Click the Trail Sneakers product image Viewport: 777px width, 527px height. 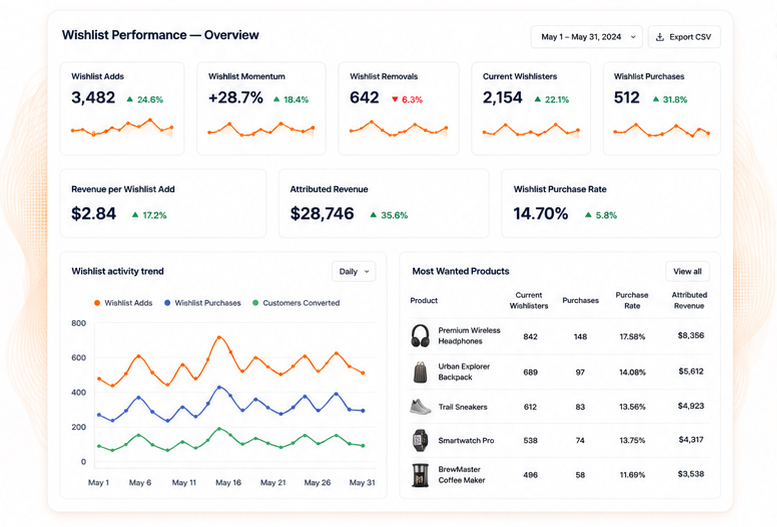420,407
